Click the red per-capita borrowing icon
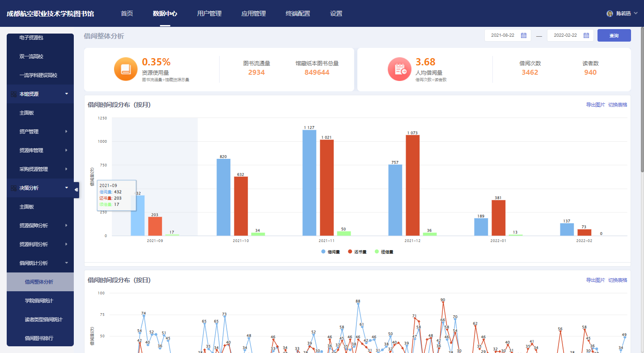This screenshot has height=353, width=644. 399,69
